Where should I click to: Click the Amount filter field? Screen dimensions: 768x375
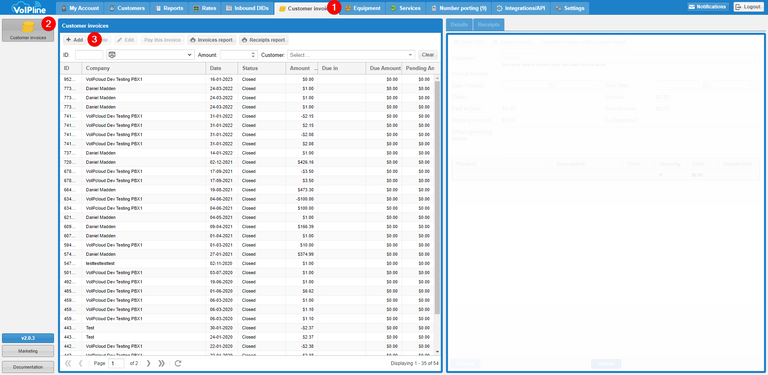236,55
